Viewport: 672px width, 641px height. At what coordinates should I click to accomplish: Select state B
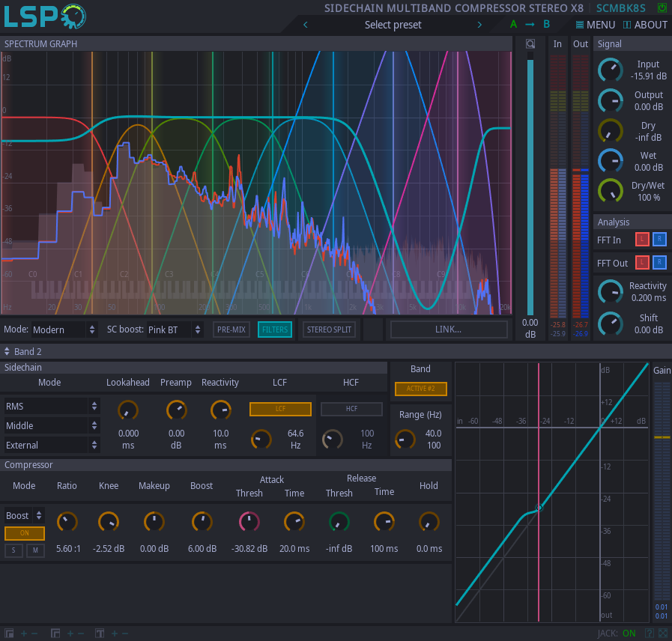pyautogui.click(x=546, y=25)
